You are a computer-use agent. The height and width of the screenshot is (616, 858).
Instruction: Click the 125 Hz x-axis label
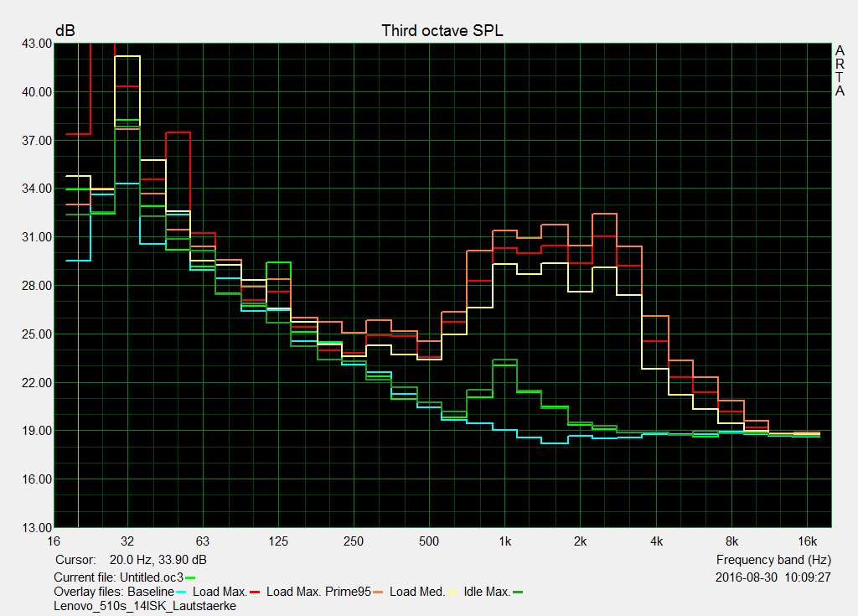click(278, 541)
